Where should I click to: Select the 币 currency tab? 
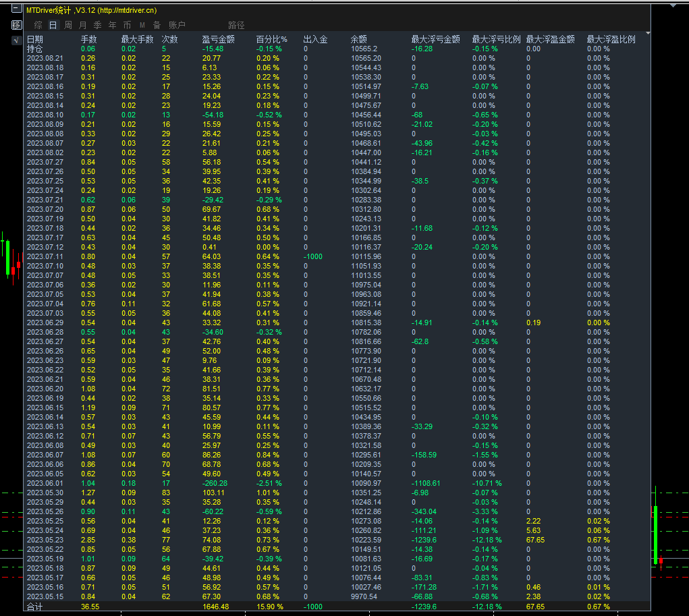click(128, 25)
